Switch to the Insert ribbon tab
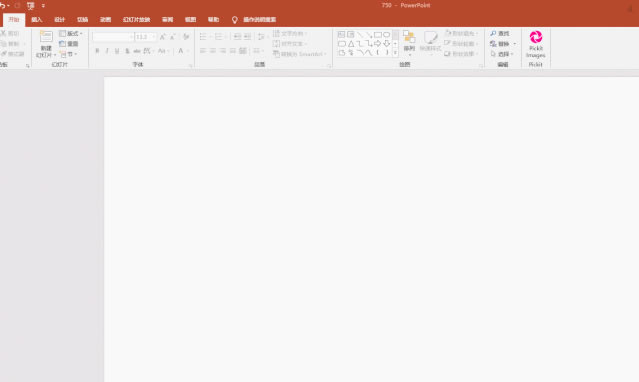639x382 pixels. [x=37, y=20]
